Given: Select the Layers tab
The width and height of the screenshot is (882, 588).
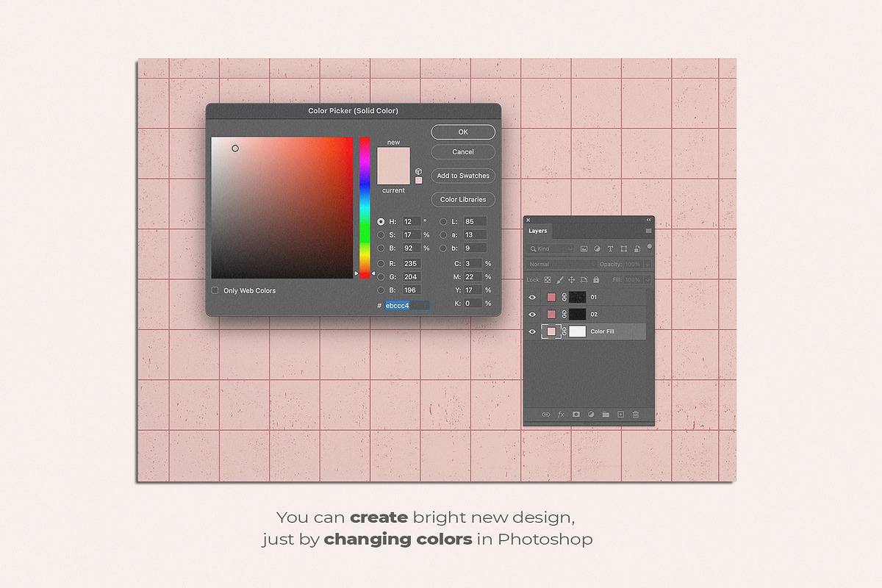Looking at the screenshot, I should click(x=538, y=231).
